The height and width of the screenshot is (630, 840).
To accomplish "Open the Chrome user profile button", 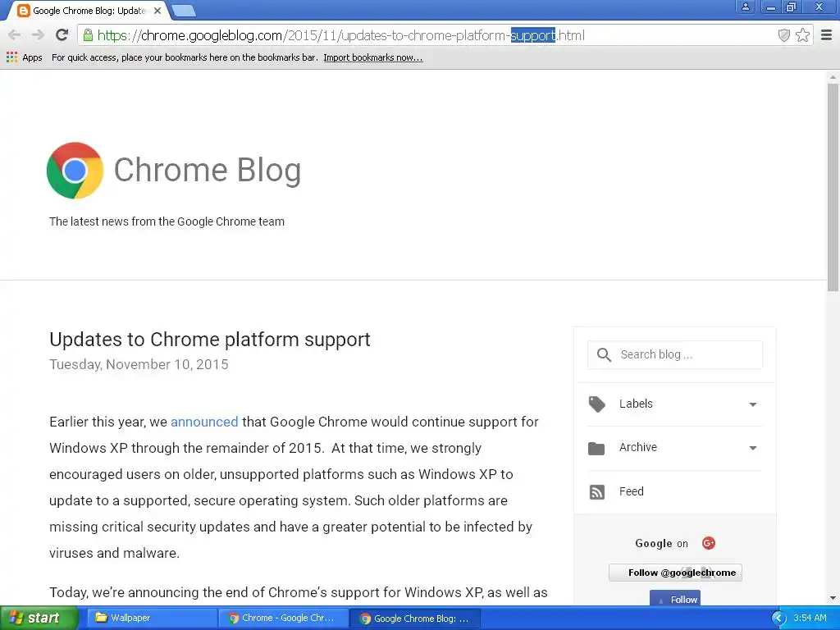I will click(745, 7).
